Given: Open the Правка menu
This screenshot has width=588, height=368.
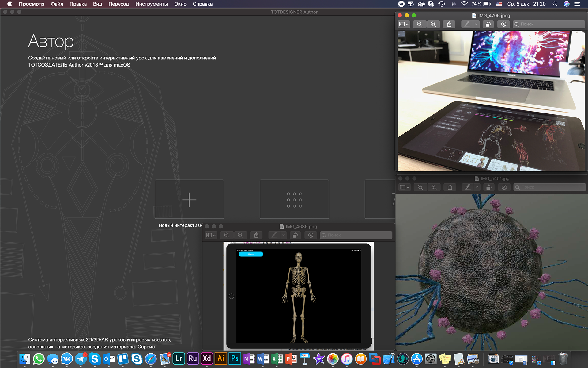Looking at the screenshot, I should tap(78, 4).
